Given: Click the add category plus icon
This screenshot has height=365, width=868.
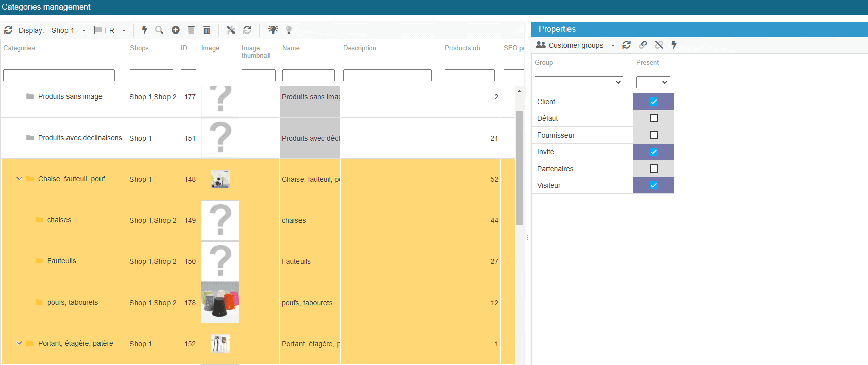Looking at the screenshot, I should coord(176,30).
